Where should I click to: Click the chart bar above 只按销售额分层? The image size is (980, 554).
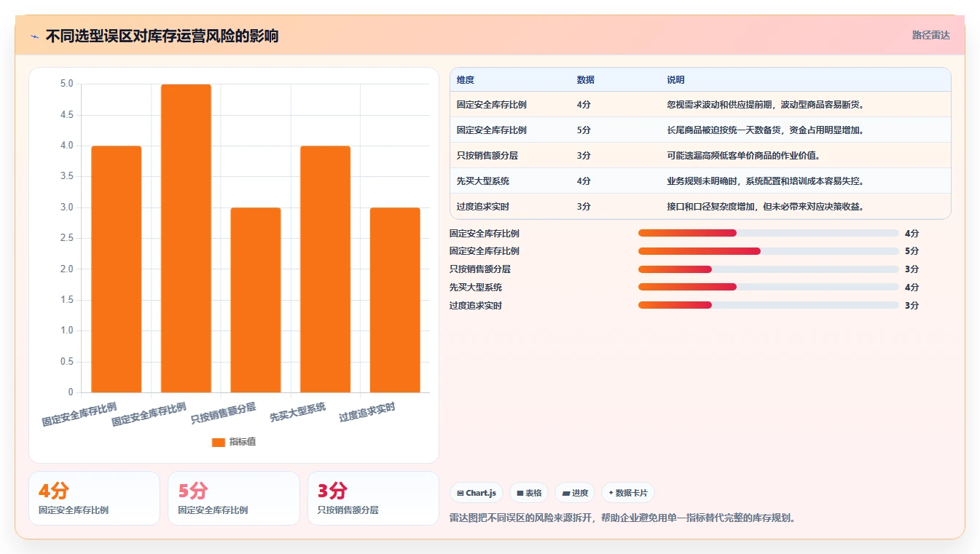tap(256, 300)
